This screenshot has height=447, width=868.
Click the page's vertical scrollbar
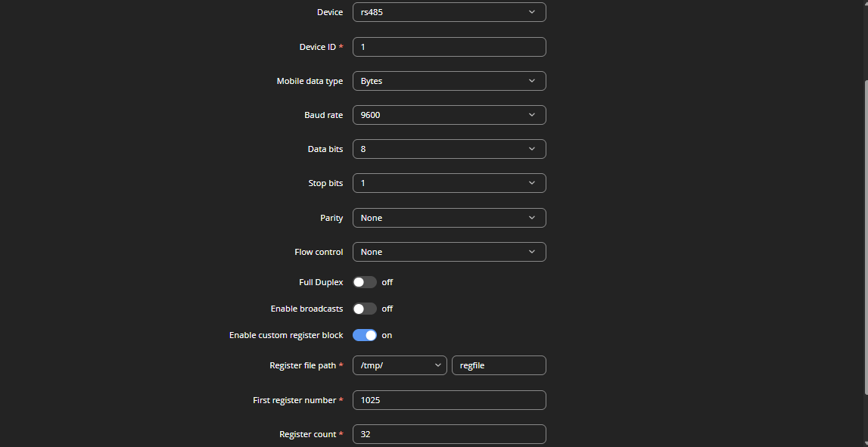(x=865, y=238)
